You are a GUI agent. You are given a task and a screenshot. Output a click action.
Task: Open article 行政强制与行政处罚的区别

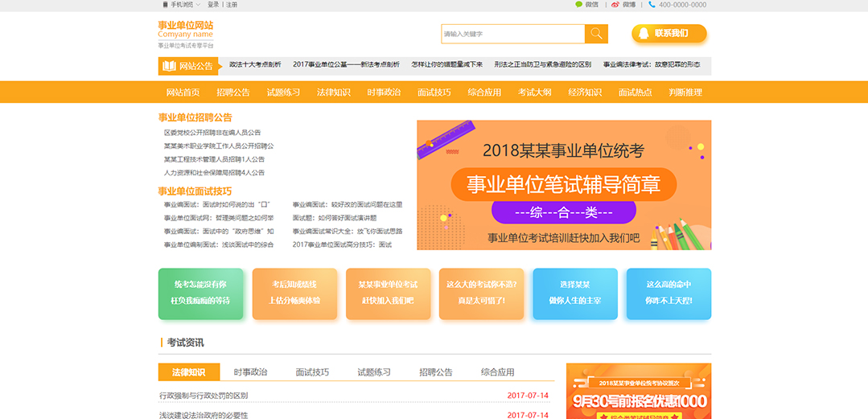click(x=204, y=396)
